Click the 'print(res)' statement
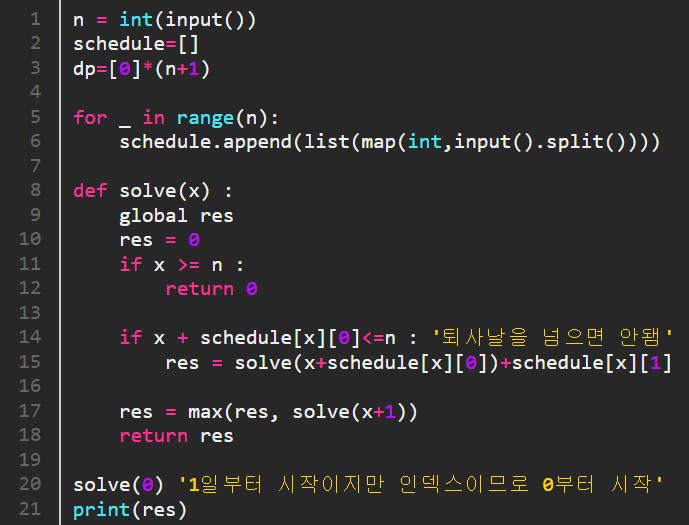 (x=130, y=510)
